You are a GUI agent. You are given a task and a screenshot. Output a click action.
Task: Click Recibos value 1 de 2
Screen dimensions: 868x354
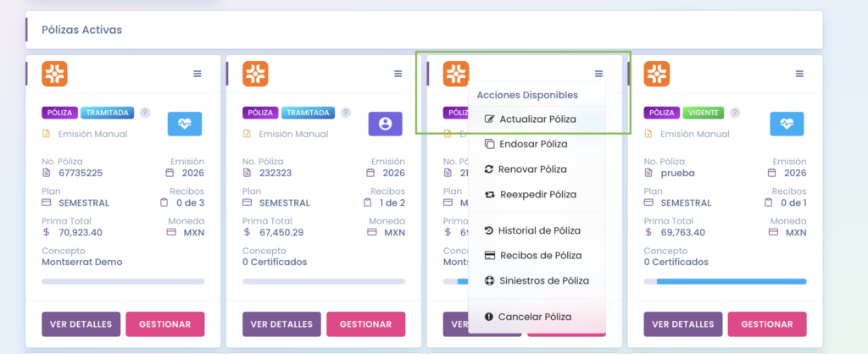392,202
